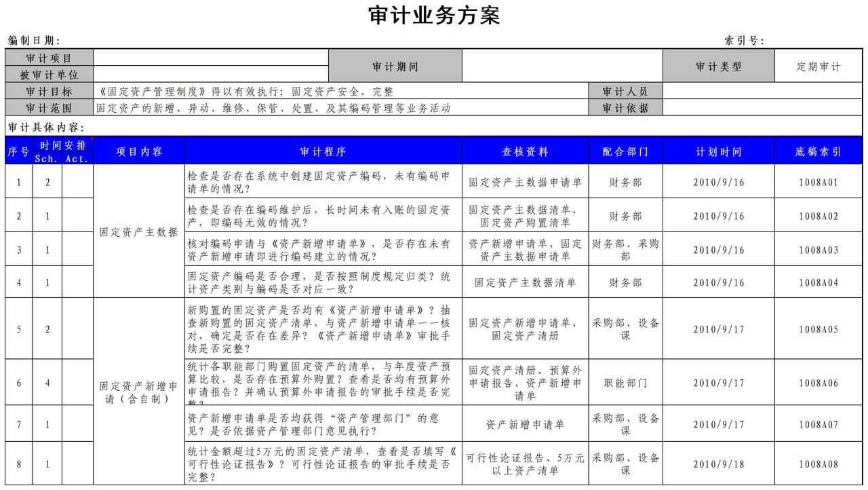Click the empty field beside 审计期间
The image size is (868, 490).
(x=562, y=67)
